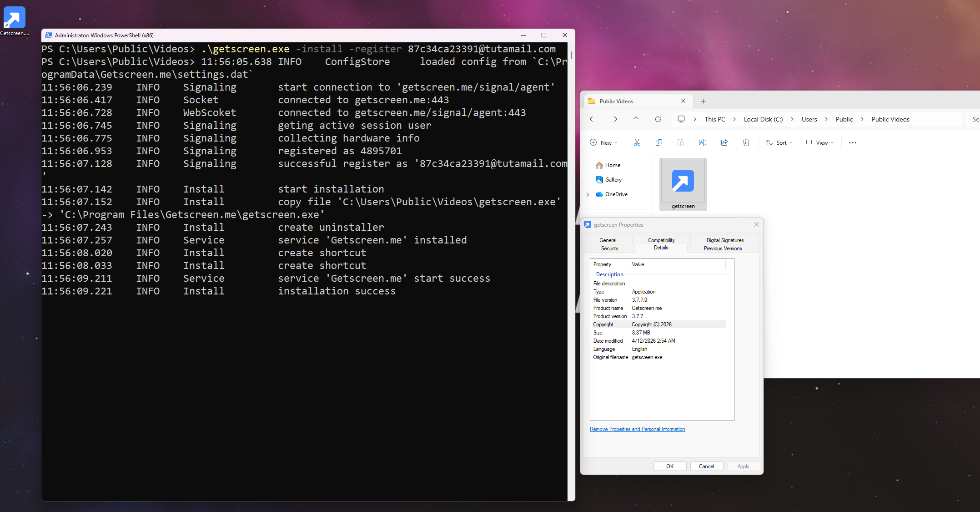Switch to the Security properties tab
Viewport: 980px width, 512px height.
pyautogui.click(x=609, y=248)
